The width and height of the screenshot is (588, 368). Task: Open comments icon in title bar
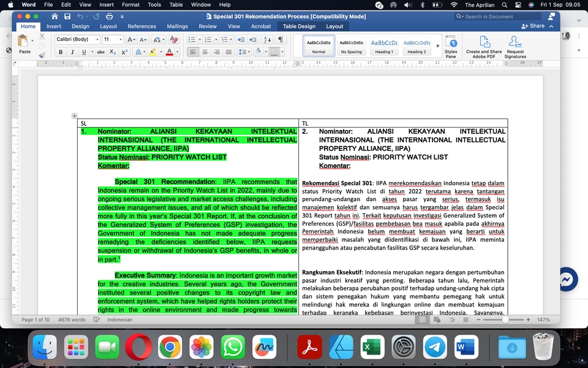point(551,17)
